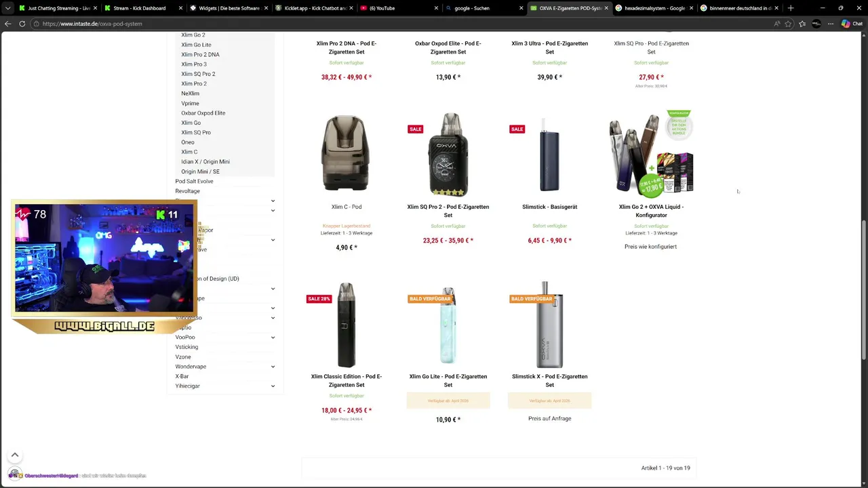868x488 pixels.
Task: Expand the Yihiecigar category
Action: click(273, 386)
